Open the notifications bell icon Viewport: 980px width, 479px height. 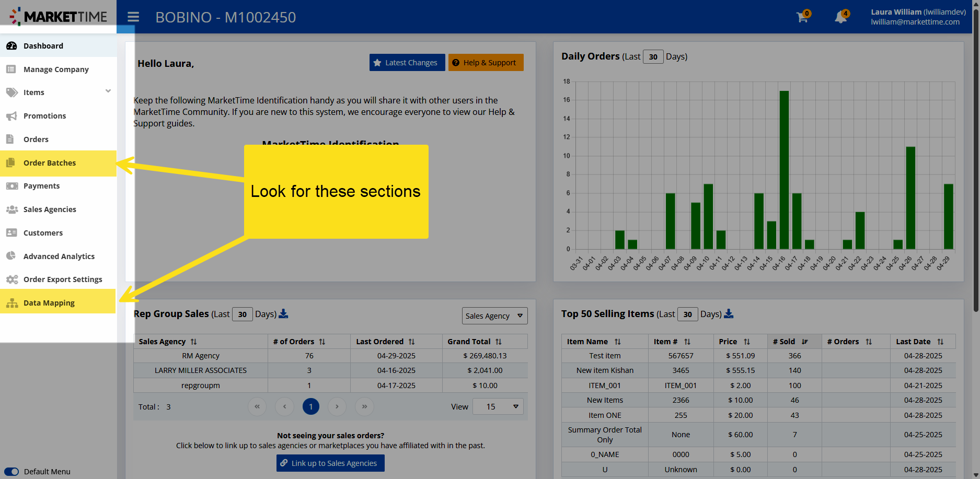(x=840, y=17)
